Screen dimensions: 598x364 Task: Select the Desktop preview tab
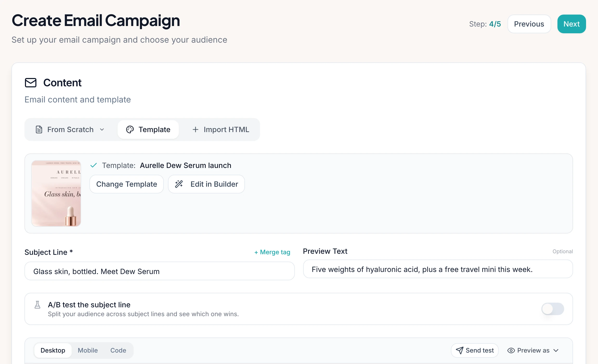pos(53,350)
